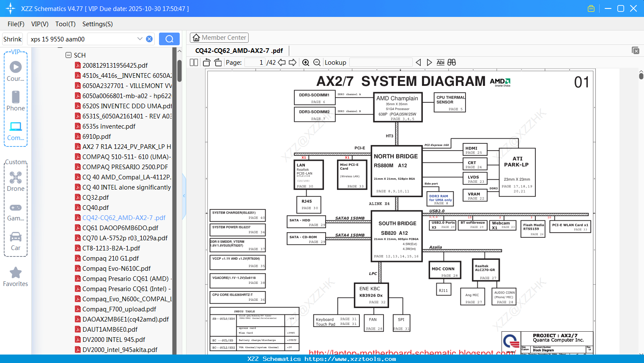Screen dimensions: 644x363
Task: Open 6535s inventec.pdf
Action: pyautogui.click(x=109, y=126)
